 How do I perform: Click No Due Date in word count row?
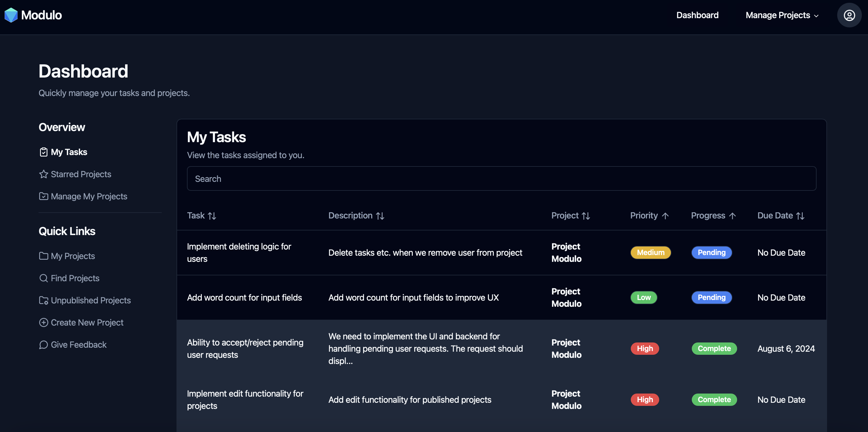pos(781,298)
